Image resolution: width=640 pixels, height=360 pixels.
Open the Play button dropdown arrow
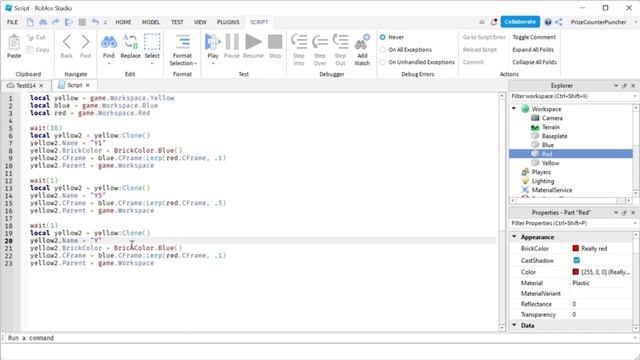(x=213, y=63)
